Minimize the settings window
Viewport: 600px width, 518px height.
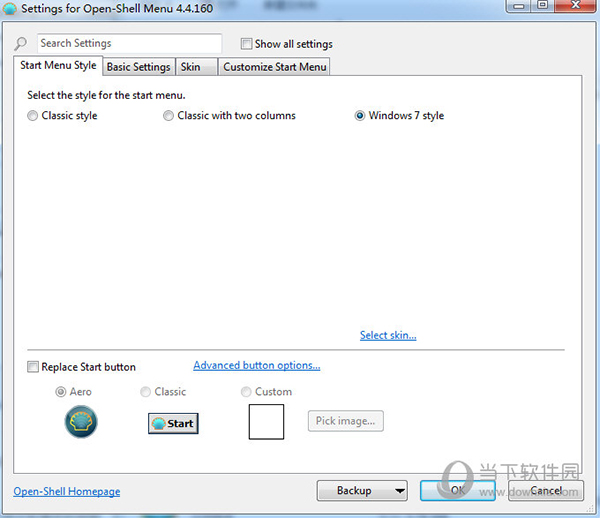[519, 5]
